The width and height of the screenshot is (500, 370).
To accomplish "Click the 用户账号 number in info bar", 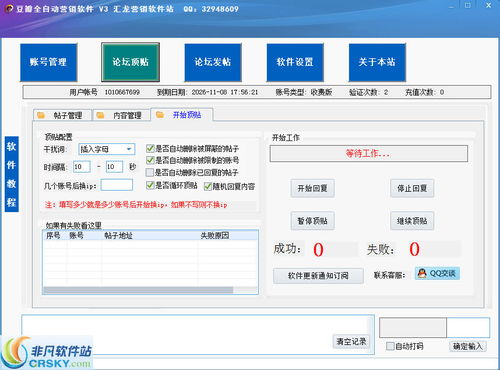I will pos(122,92).
